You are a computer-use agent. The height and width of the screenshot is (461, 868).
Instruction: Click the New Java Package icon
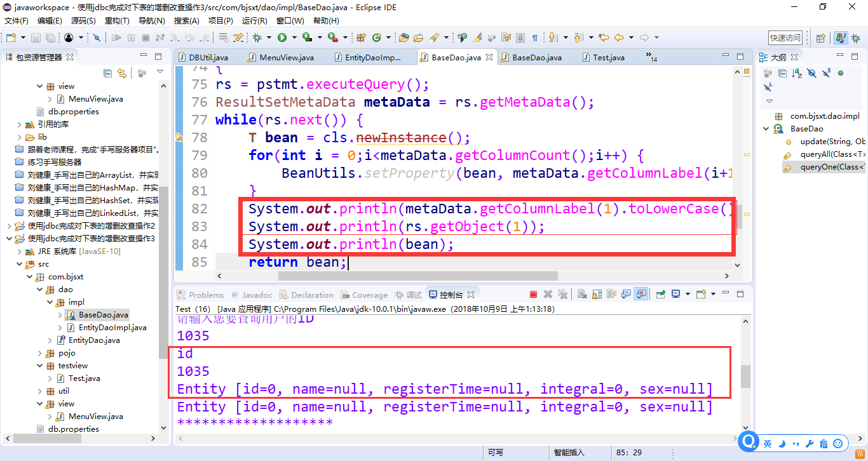[360, 37]
